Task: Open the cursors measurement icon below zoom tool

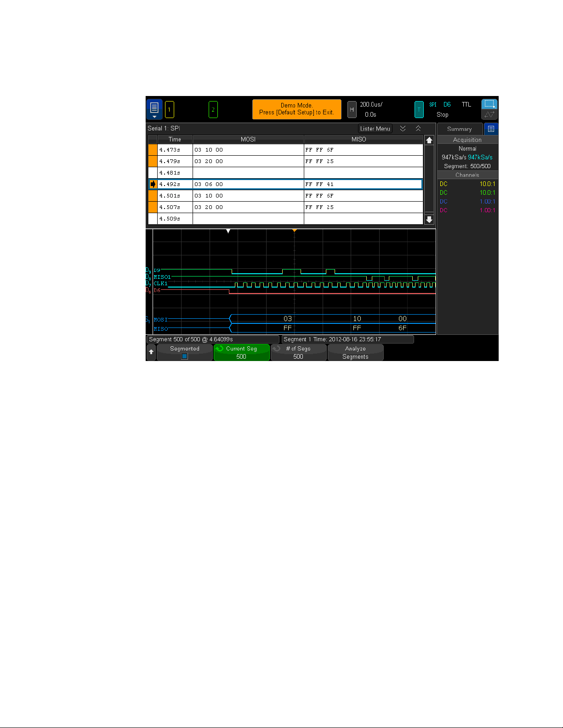Action: tap(489, 115)
